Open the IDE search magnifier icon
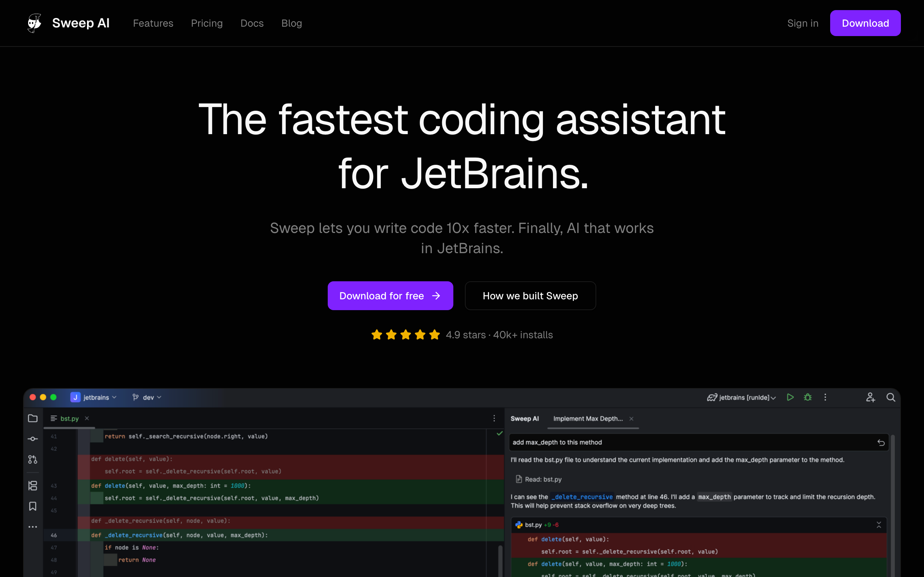Image resolution: width=924 pixels, height=577 pixels. click(x=890, y=397)
